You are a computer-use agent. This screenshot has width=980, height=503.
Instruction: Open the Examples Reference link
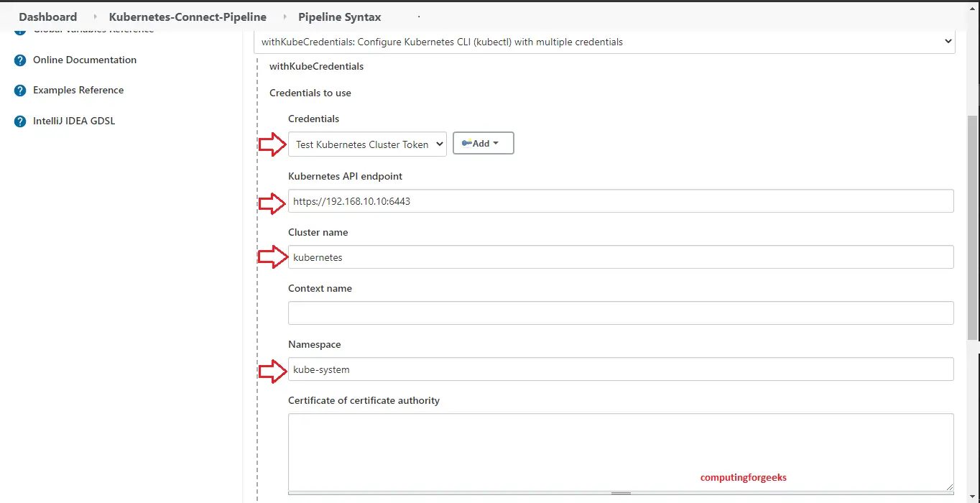pyautogui.click(x=78, y=91)
